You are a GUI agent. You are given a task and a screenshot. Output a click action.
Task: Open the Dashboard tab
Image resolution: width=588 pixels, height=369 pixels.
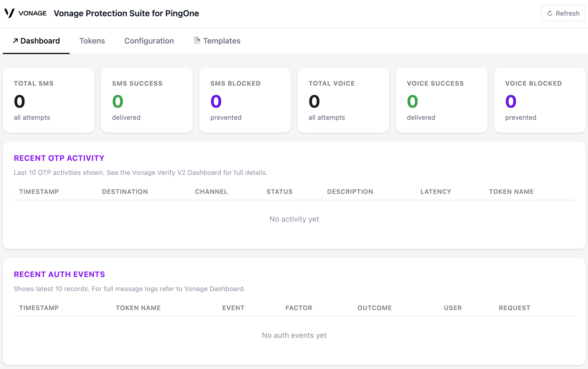click(x=36, y=41)
